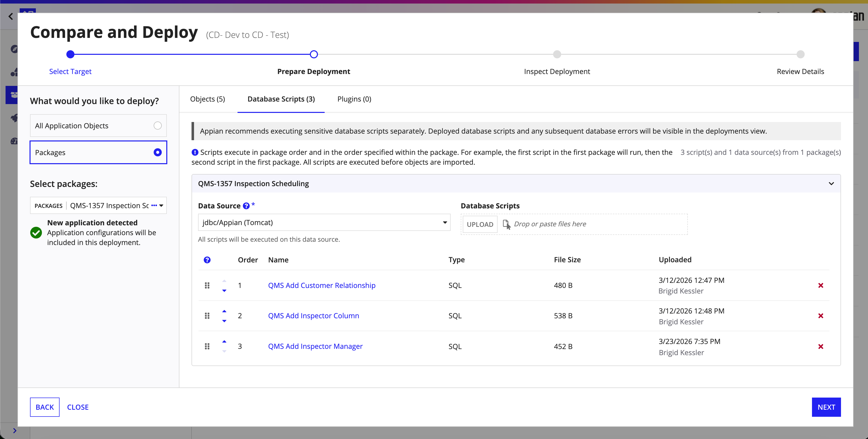Open the jdbc/Appian Data Source dropdown

(x=324, y=222)
